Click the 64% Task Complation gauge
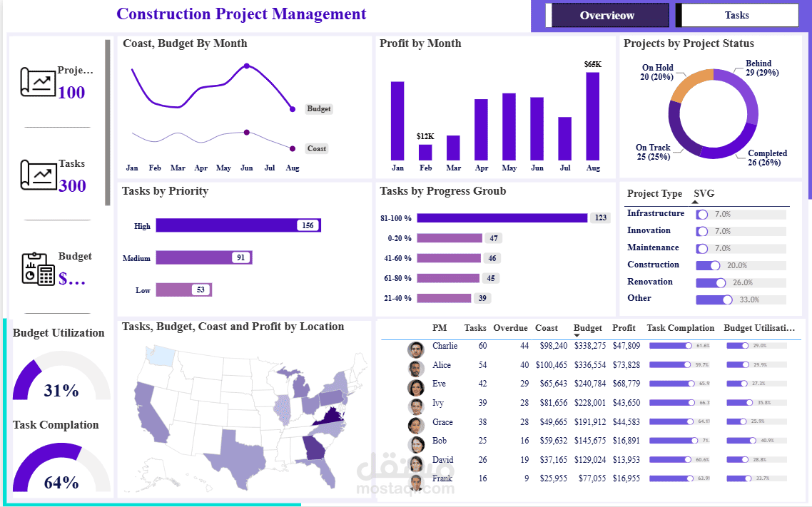This screenshot has width=812, height=507. (61, 467)
